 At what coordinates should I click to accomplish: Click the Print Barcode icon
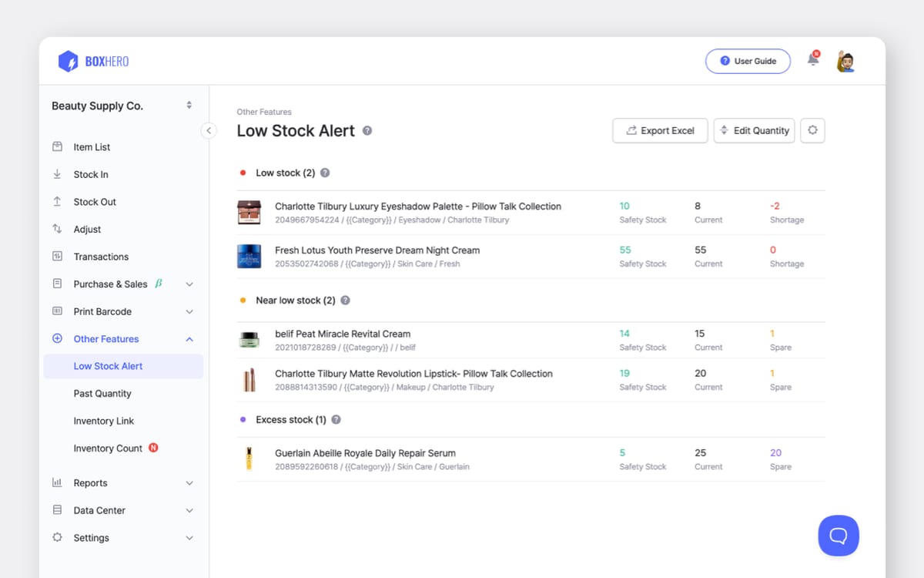pos(57,311)
